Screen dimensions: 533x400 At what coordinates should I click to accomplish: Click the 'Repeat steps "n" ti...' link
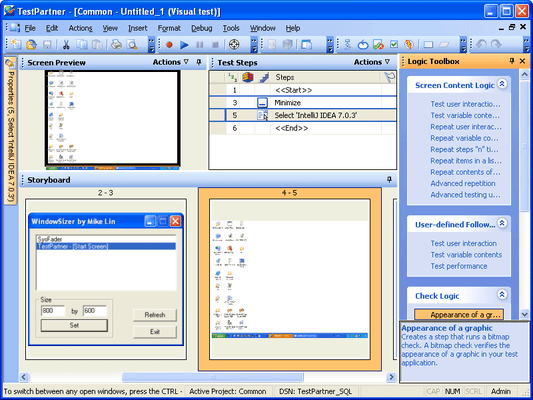click(464, 150)
